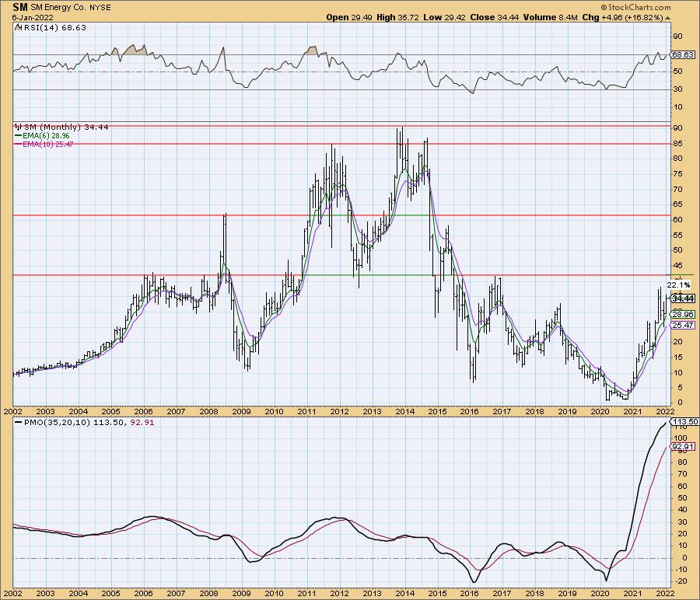Click the green EMA(6) legend line swatch

tap(18, 135)
